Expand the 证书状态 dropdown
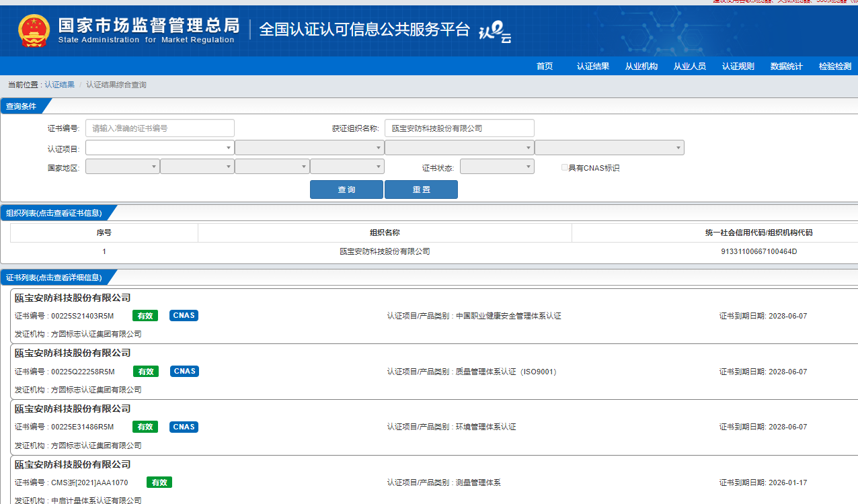This screenshot has width=858, height=504. point(497,167)
